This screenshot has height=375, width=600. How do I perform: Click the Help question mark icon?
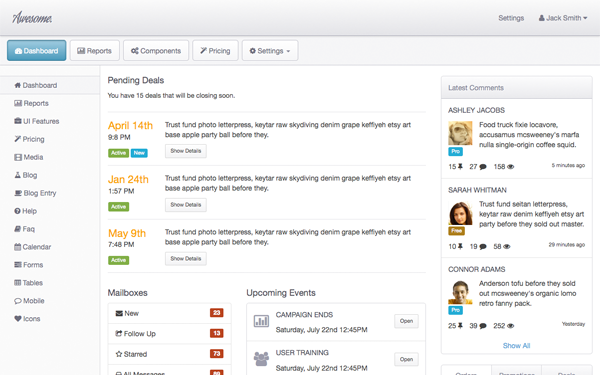(x=17, y=211)
